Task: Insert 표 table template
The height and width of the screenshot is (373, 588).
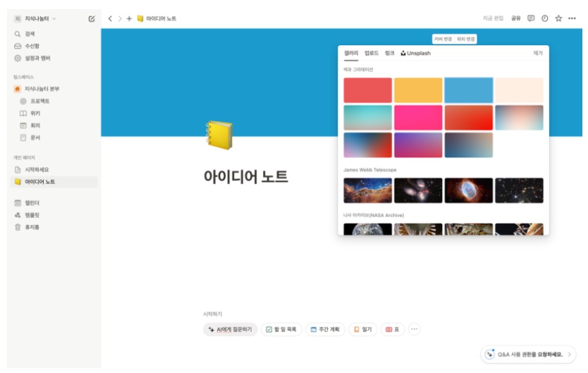Action: pyautogui.click(x=393, y=329)
